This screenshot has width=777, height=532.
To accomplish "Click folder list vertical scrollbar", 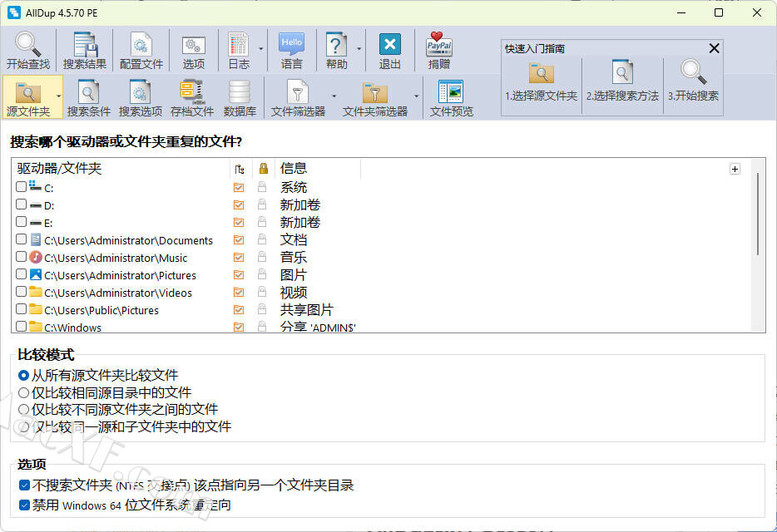I will 757,214.
